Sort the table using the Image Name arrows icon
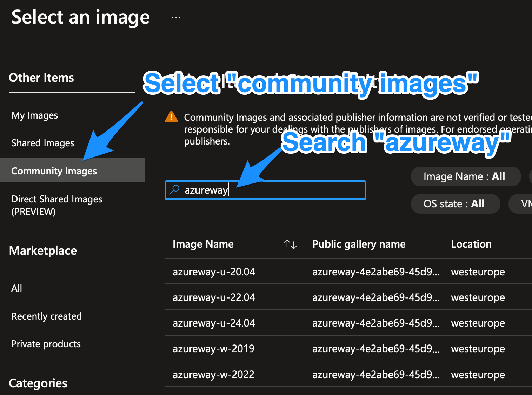The width and height of the screenshot is (532, 395). click(x=290, y=244)
